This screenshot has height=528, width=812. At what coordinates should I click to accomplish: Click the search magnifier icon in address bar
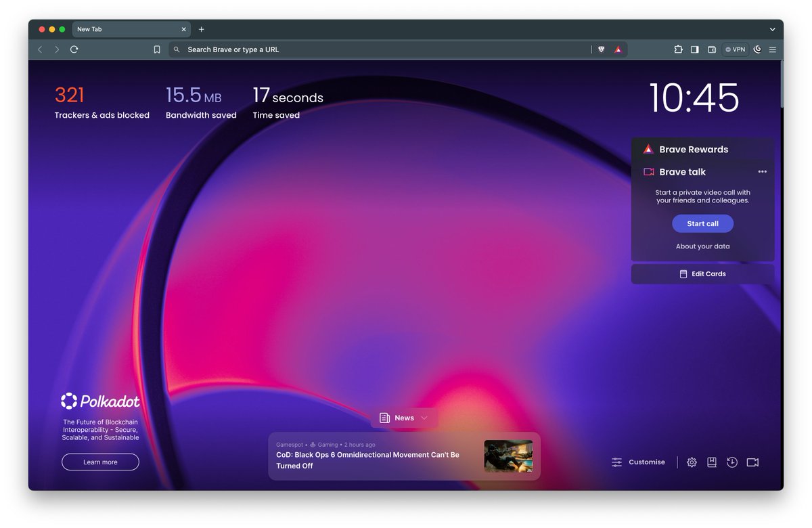click(x=177, y=49)
